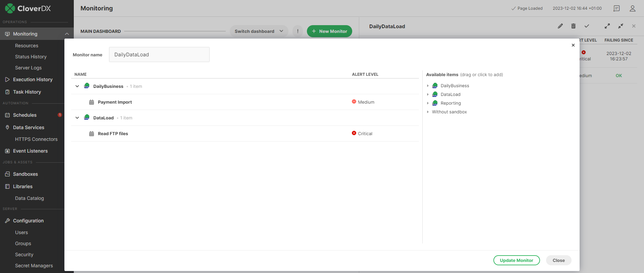The width and height of the screenshot is (644, 273).
Task: Open the Switch dashboard dropdown
Action: (x=259, y=31)
